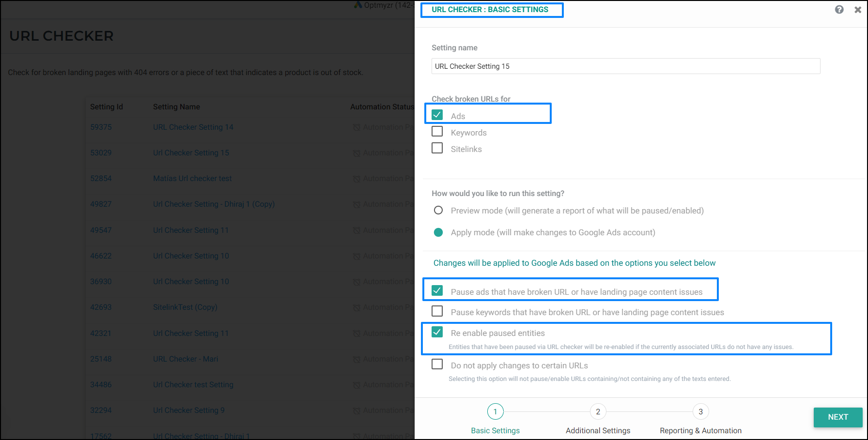
Task: Toggle Re enable paused entities checkbox
Action: pos(437,332)
